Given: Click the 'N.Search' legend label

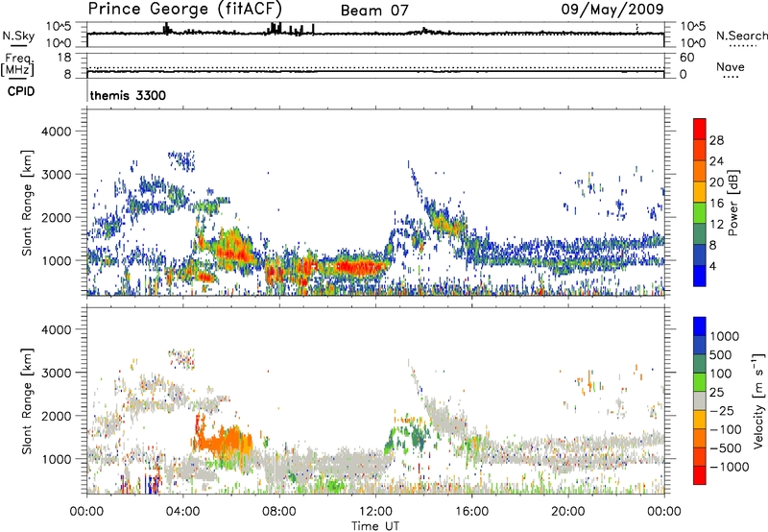Looking at the screenshot, I should coord(741,36).
